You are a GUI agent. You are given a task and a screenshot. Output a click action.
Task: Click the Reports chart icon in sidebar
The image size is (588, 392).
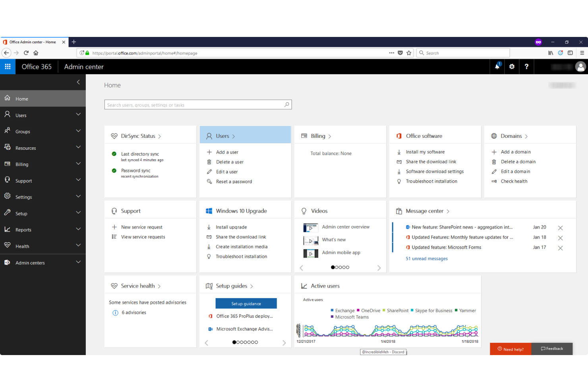pyautogui.click(x=7, y=229)
